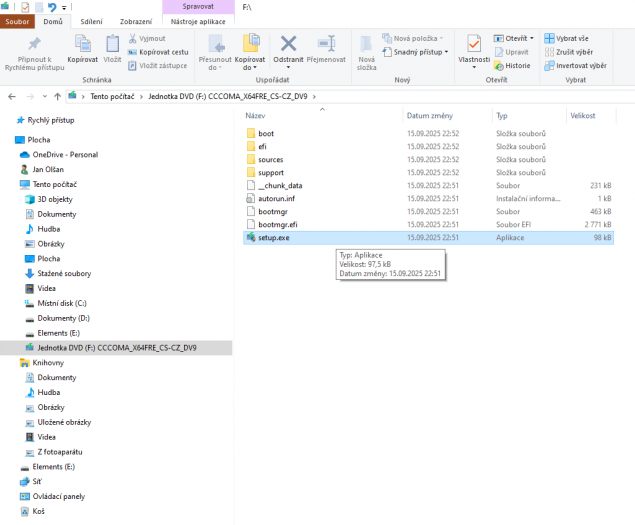
Task: Click Vybrat vše
Action: tap(567, 38)
